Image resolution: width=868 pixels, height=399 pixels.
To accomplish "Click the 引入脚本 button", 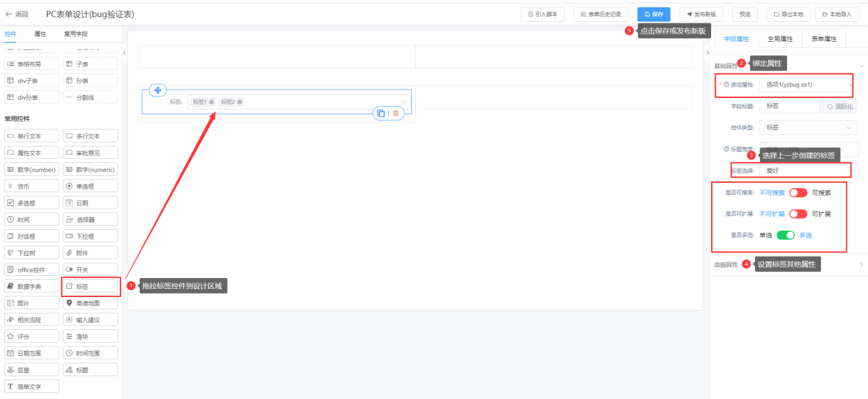I will (543, 14).
